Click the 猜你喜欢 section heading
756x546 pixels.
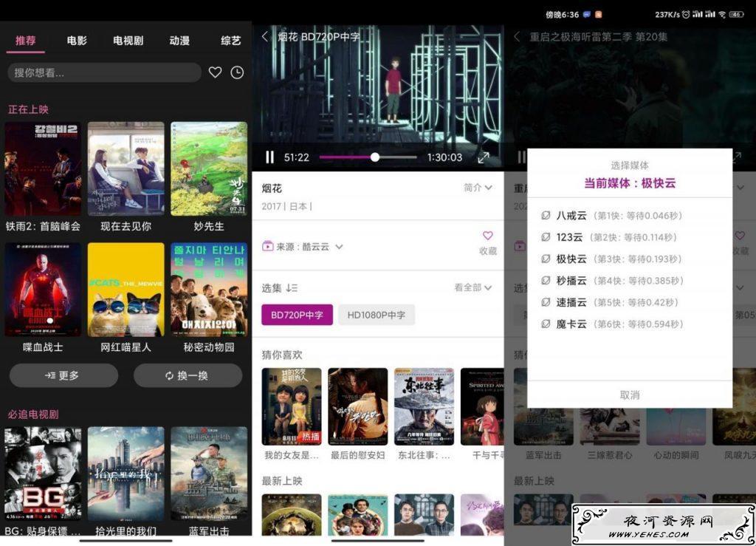(x=282, y=355)
